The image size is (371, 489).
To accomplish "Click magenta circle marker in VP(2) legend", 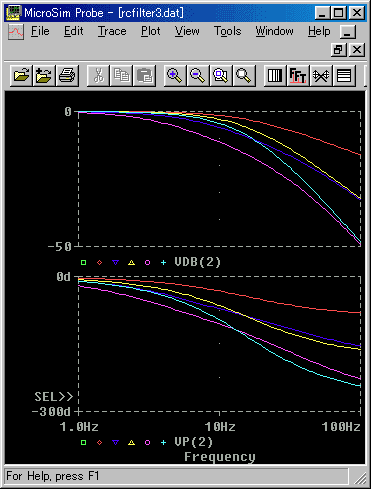I will click(147, 443).
